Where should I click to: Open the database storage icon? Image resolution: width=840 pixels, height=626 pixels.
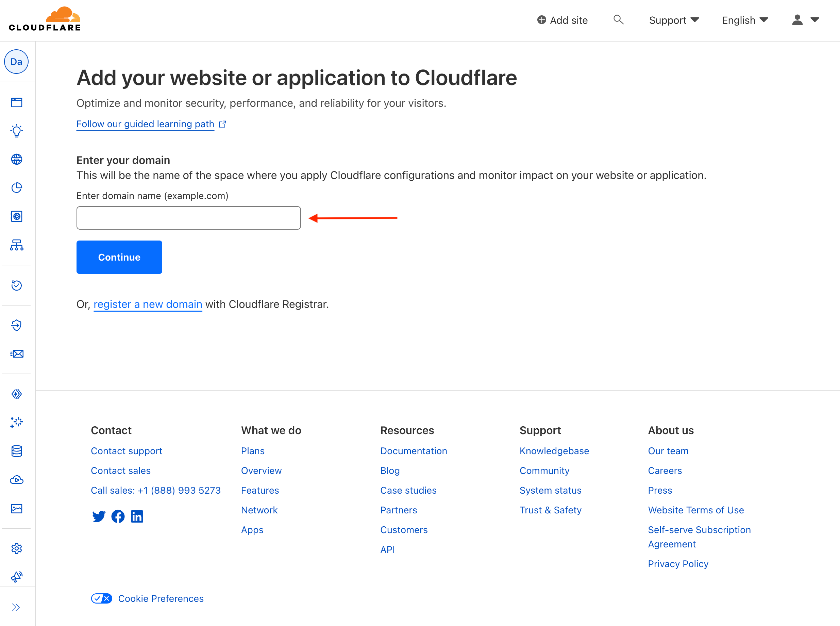pyautogui.click(x=16, y=451)
